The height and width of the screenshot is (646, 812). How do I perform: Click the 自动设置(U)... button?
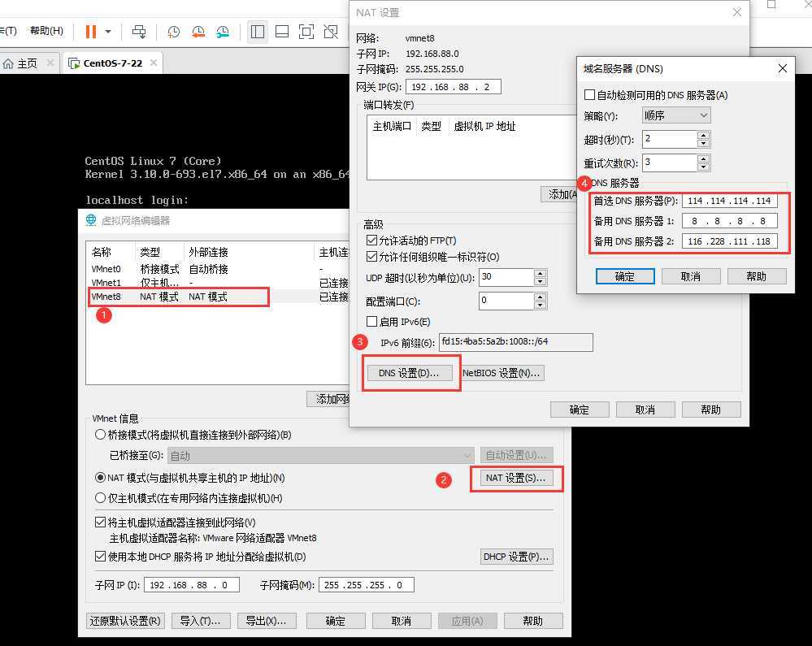click(516, 455)
